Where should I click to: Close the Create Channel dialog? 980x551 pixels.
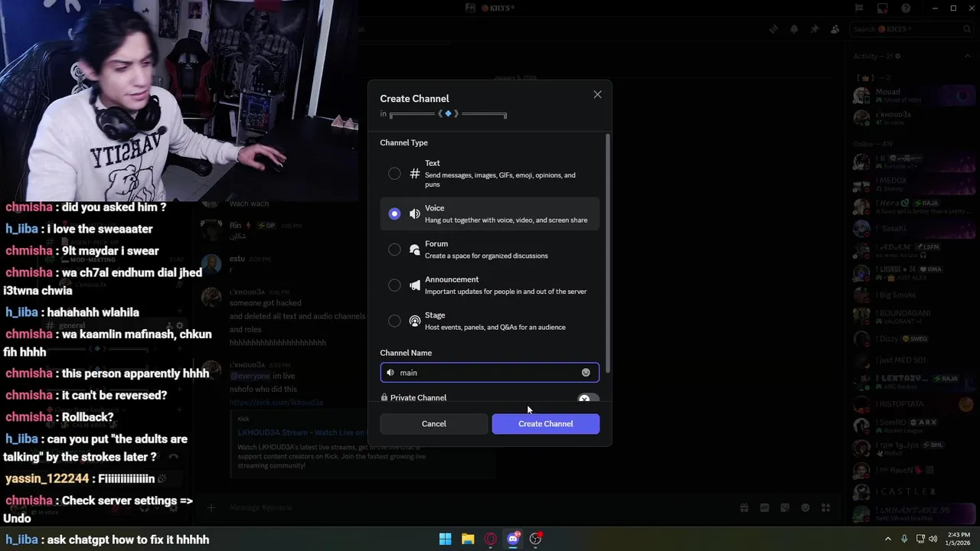pos(597,95)
